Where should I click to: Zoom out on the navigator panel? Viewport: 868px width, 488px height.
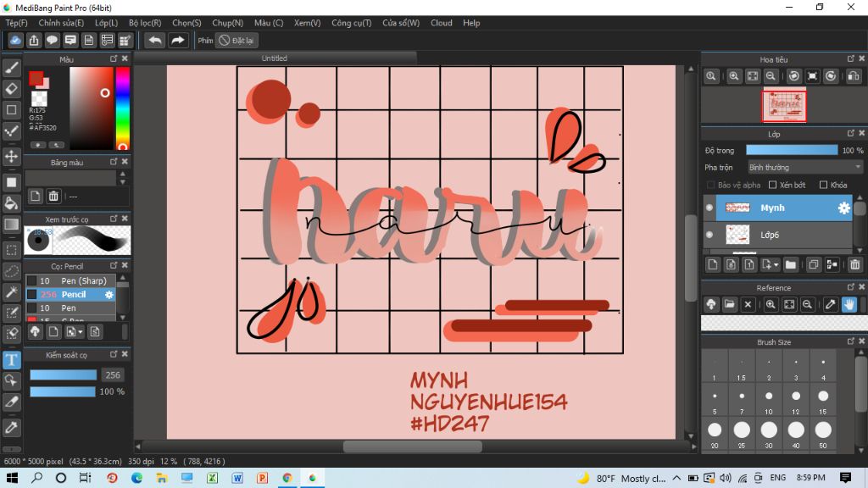point(770,76)
